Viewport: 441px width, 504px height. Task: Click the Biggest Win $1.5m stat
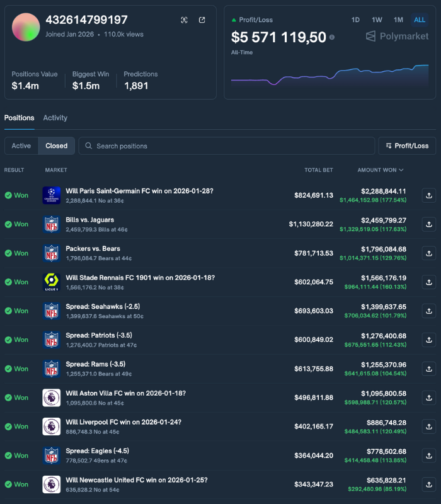(x=91, y=81)
